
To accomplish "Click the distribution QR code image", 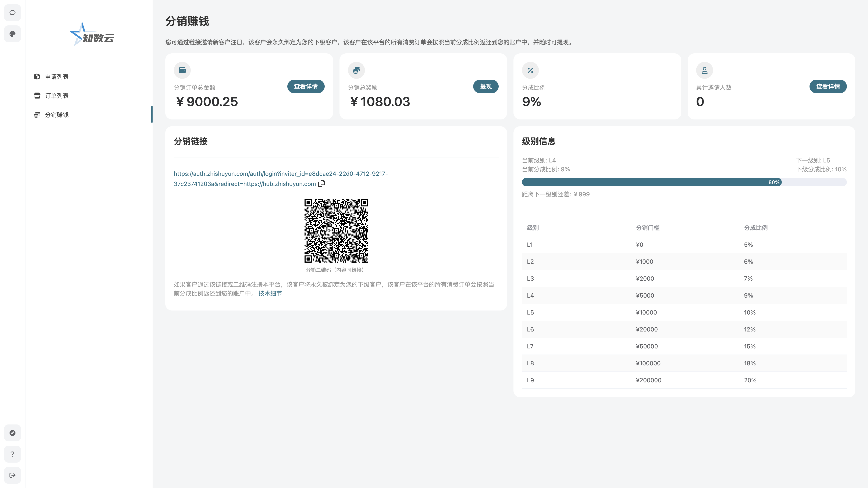I will tap(336, 231).
